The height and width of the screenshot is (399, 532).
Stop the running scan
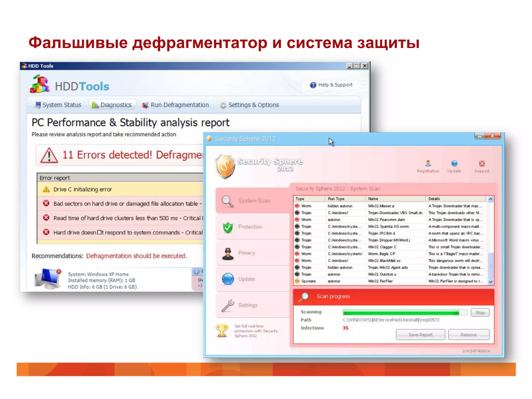coord(480,312)
